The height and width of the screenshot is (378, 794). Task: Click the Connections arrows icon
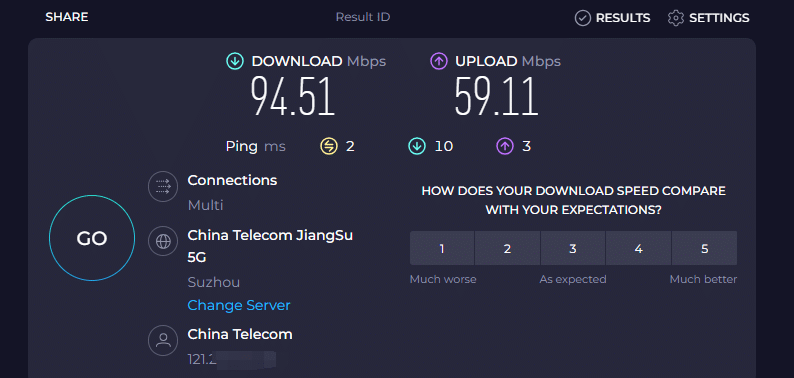click(163, 186)
